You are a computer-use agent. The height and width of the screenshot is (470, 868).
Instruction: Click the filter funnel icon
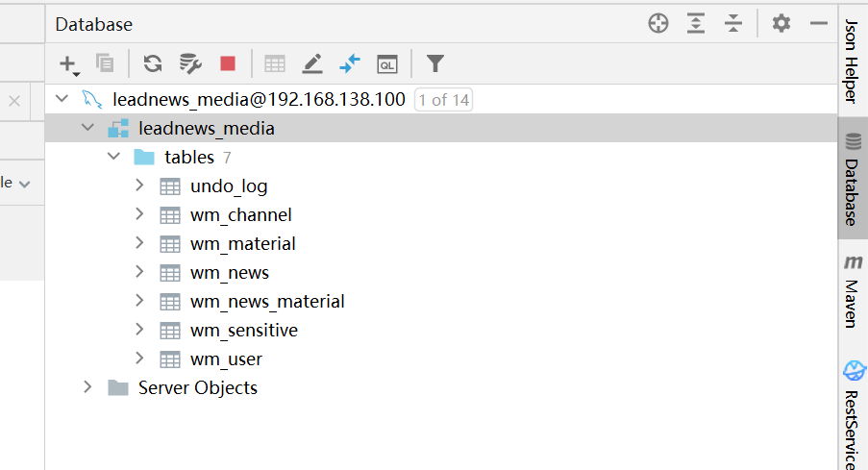pyautogui.click(x=435, y=64)
